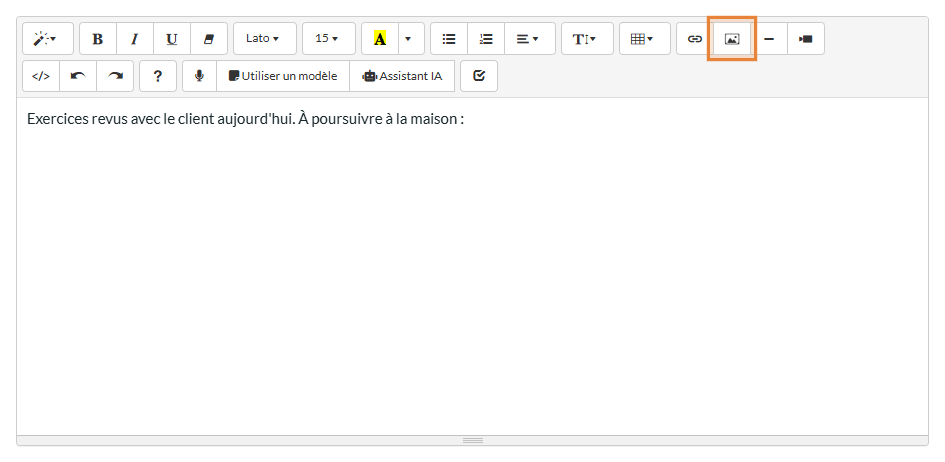Click the microphone dictation icon
This screenshot has width=945, height=462.
[x=199, y=76]
